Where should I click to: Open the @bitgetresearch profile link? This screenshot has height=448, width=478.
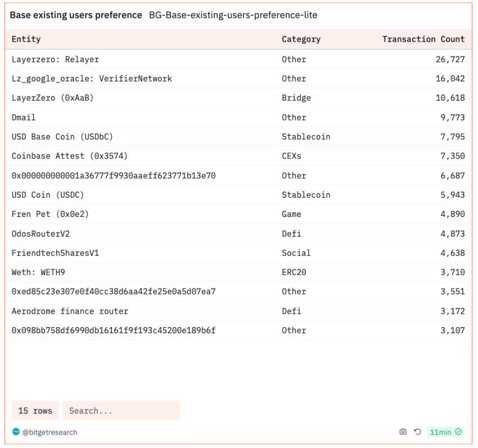coord(49,432)
